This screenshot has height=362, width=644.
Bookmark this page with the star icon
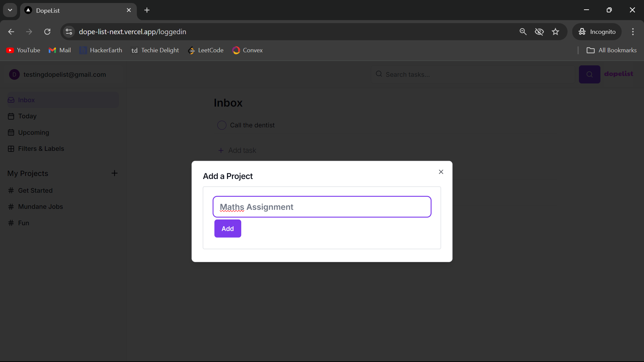pyautogui.click(x=555, y=32)
